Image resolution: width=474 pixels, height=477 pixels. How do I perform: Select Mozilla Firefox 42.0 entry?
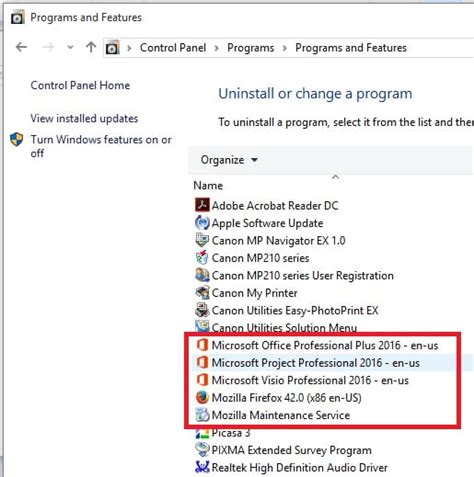click(287, 398)
